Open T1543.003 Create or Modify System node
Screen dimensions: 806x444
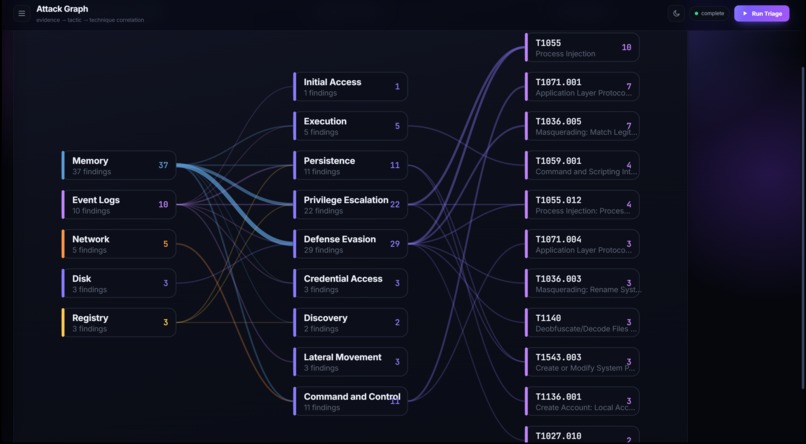[x=582, y=362]
